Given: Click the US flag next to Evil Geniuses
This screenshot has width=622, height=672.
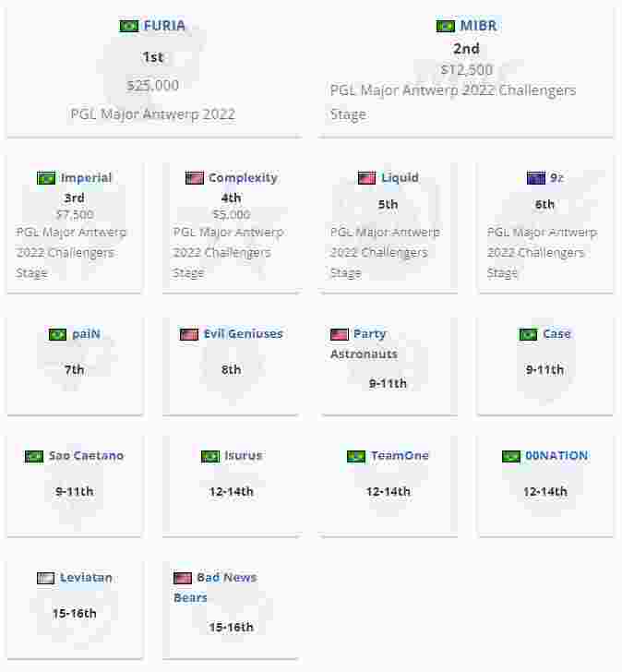Looking at the screenshot, I should click(189, 334).
